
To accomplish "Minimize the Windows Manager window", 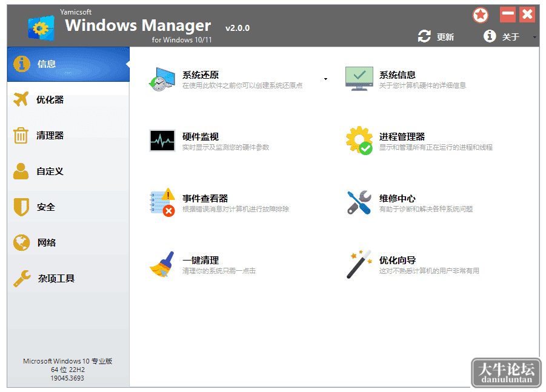I will click(x=508, y=15).
